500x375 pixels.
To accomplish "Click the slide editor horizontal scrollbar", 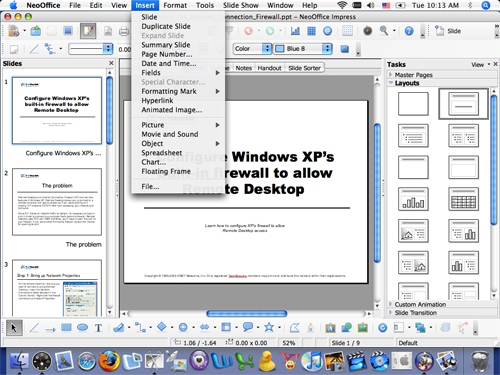I will pyautogui.click(x=247, y=314).
